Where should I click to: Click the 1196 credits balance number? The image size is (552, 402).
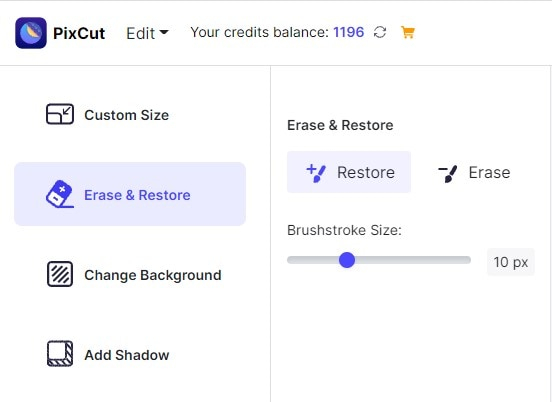(349, 32)
